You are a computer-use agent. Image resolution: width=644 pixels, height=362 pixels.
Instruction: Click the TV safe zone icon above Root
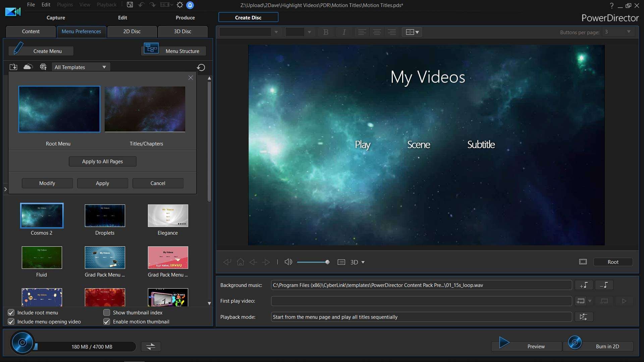click(583, 262)
